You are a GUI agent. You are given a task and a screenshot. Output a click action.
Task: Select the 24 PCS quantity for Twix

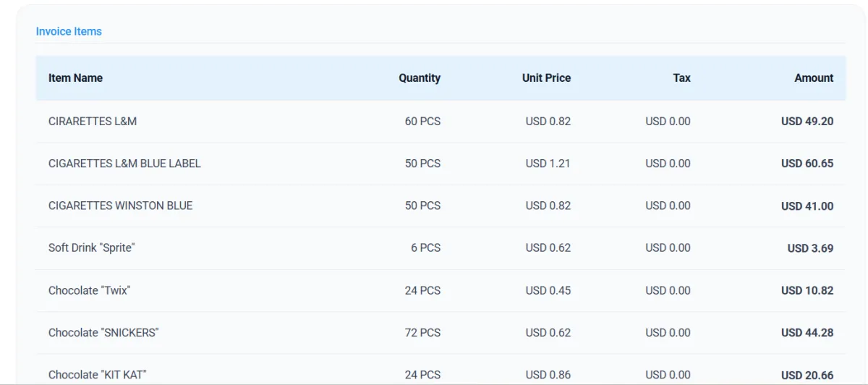[x=422, y=290]
